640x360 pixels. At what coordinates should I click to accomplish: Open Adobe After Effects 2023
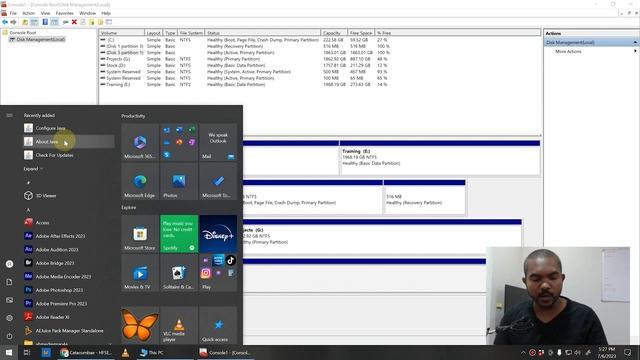[x=69, y=236]
